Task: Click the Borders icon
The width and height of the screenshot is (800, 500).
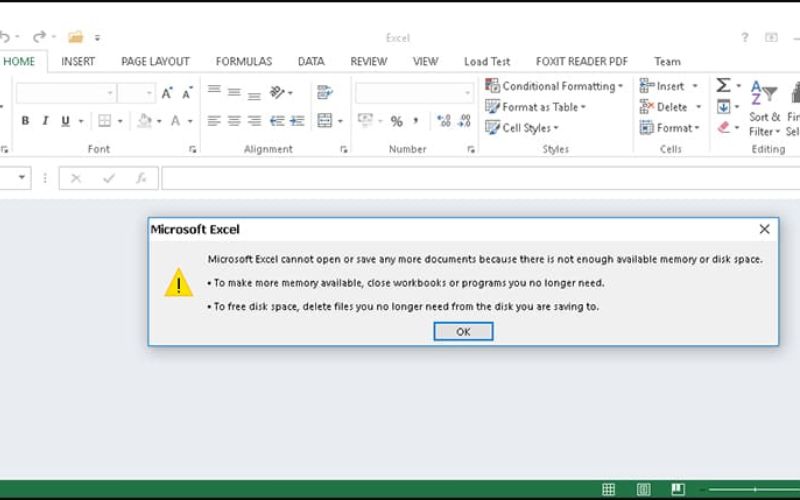Action: (105, 121)
